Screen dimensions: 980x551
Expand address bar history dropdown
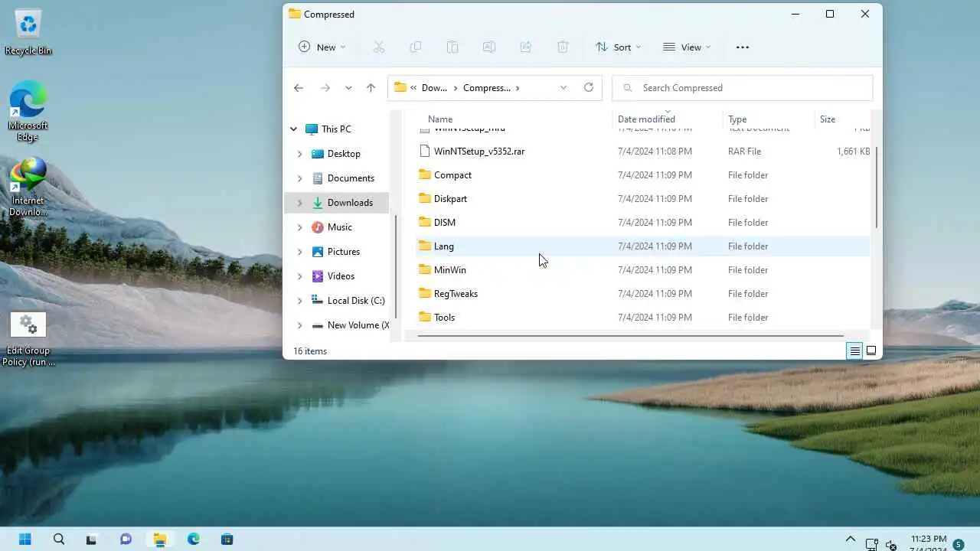coord(563,87)
